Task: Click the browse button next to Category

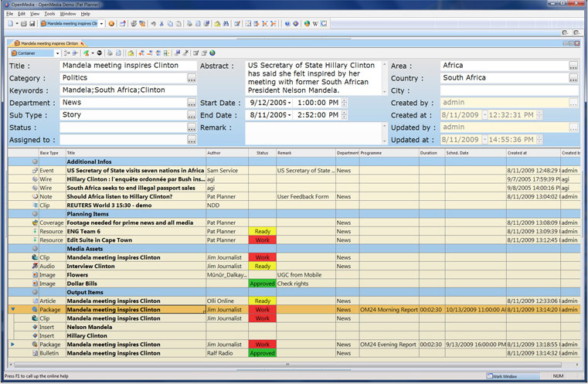Action: pyautogui.click(x=192, y=78)
